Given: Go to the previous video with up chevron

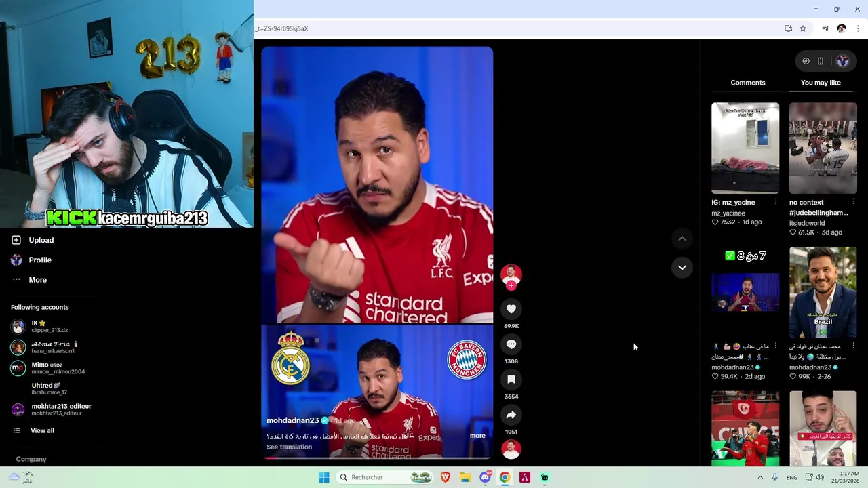Looking at the screenshot, I should click(682, 239).
